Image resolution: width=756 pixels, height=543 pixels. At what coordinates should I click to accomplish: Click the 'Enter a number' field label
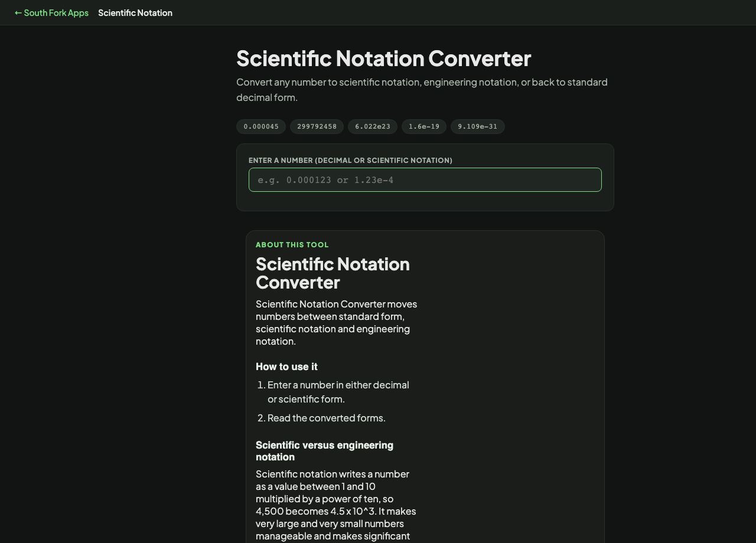tap(350, 160)
